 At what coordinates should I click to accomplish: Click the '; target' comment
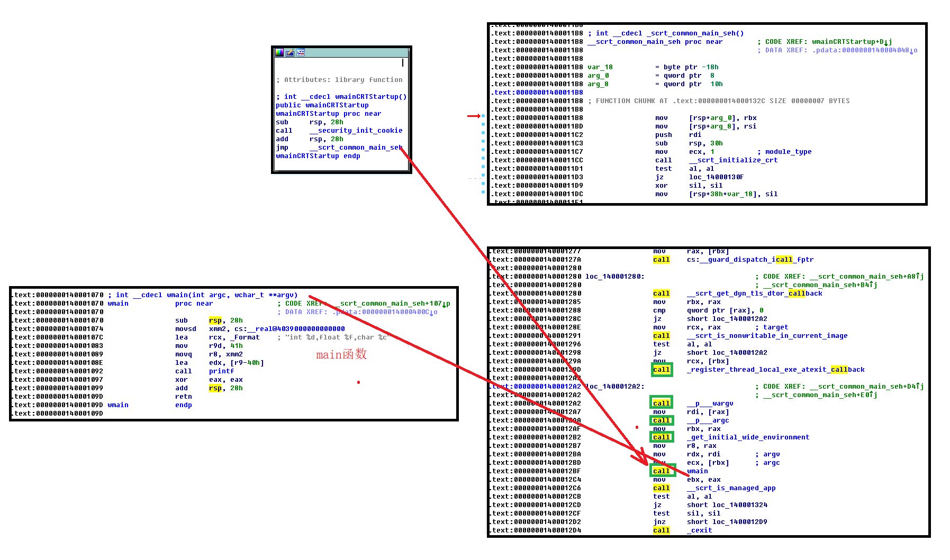click(772, 327)
